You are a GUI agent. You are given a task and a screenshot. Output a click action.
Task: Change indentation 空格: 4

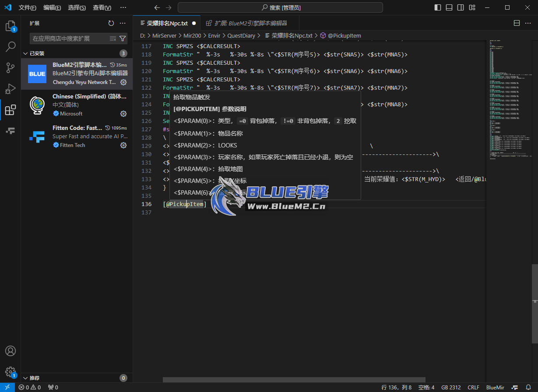click(426, 387)
